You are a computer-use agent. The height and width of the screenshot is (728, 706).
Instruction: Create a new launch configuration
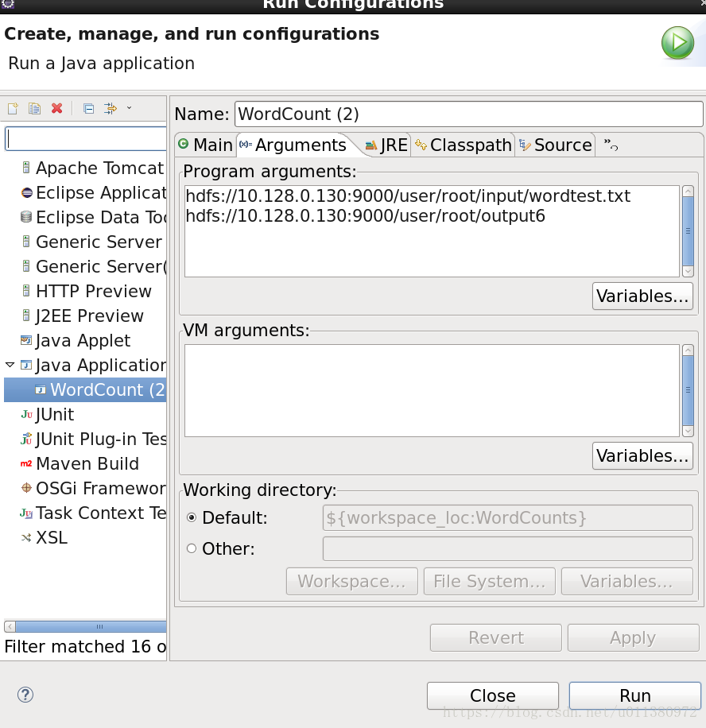click(13, 109)
